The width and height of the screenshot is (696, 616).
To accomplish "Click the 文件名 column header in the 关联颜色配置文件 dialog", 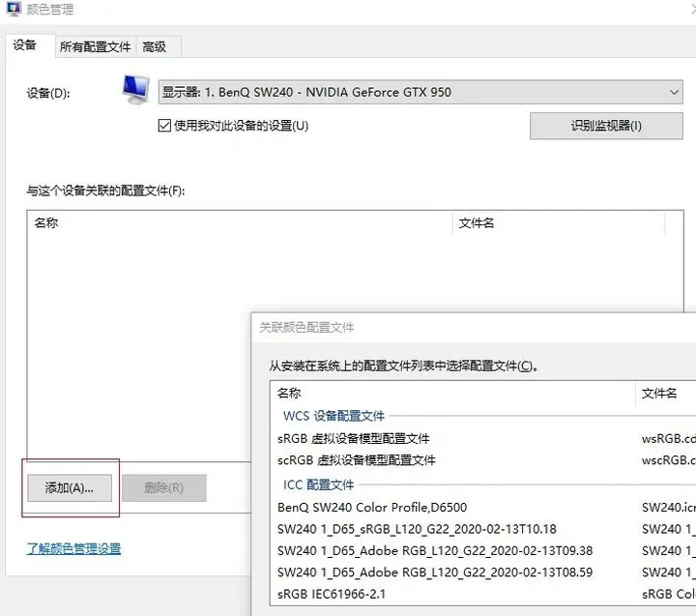I will pyautogui.click(x=666, y=393).
